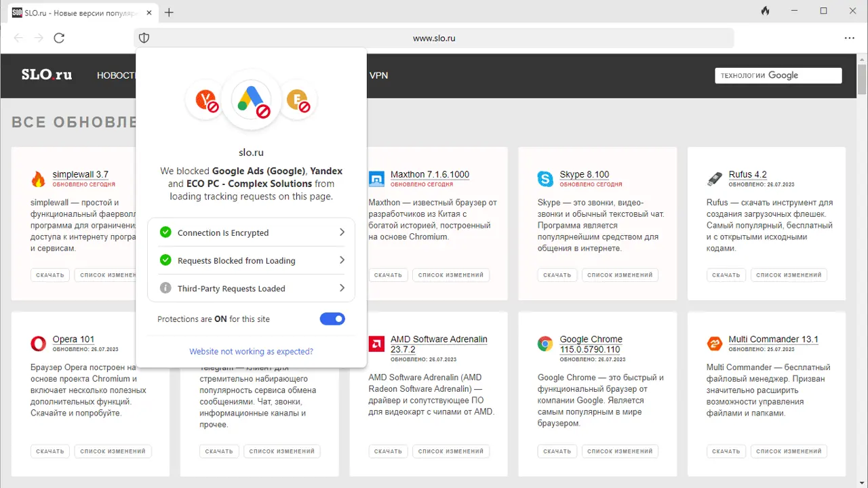Click Download button under Rufus 4.2

(726, 275)
